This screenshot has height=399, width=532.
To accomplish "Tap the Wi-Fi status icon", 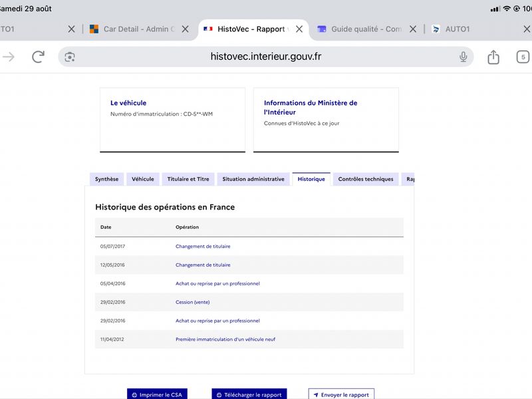I will point(507,9).
